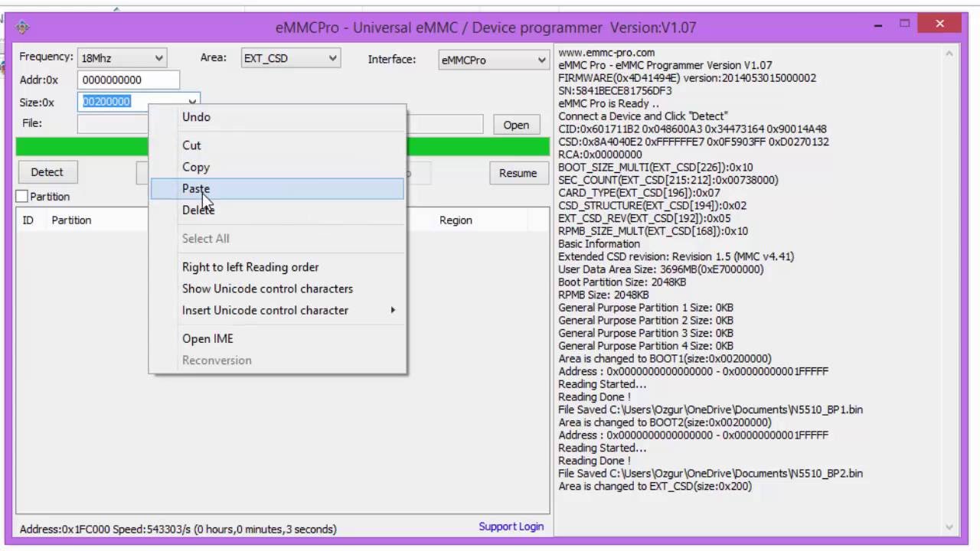Click the 'Extended CSD revision' log line
980x551 pixels.
tap(676, 256)
